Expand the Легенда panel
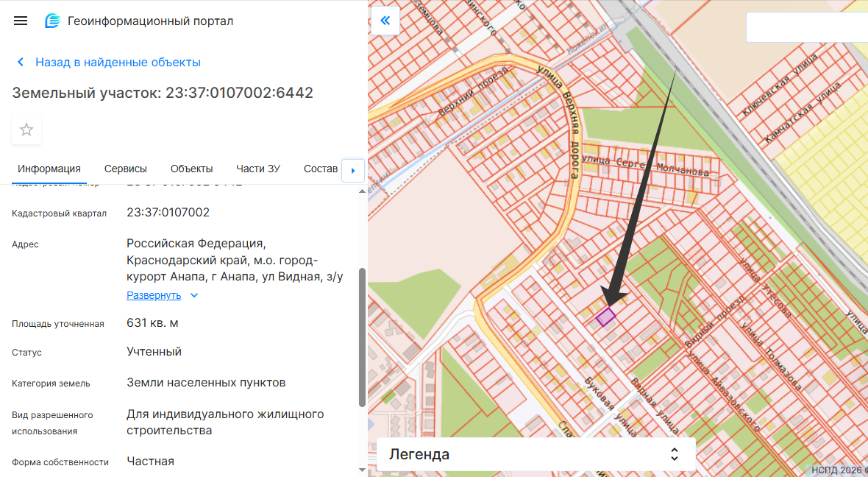 tap(674, 454)
